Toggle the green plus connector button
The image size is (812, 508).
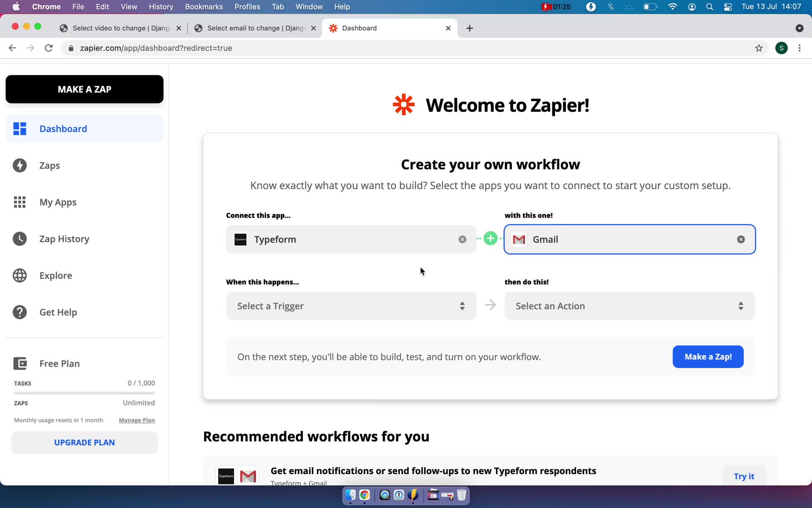[490, 238]
